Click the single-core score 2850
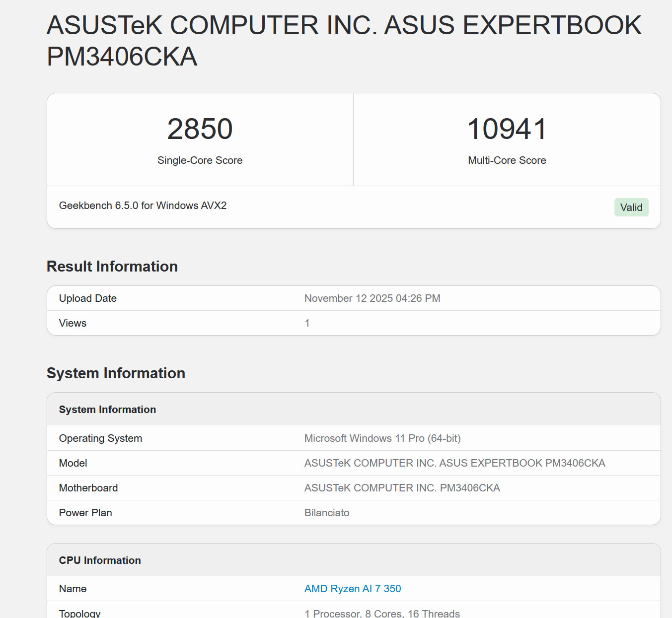This screenshot has width=672, height=618. coord(200,129)
